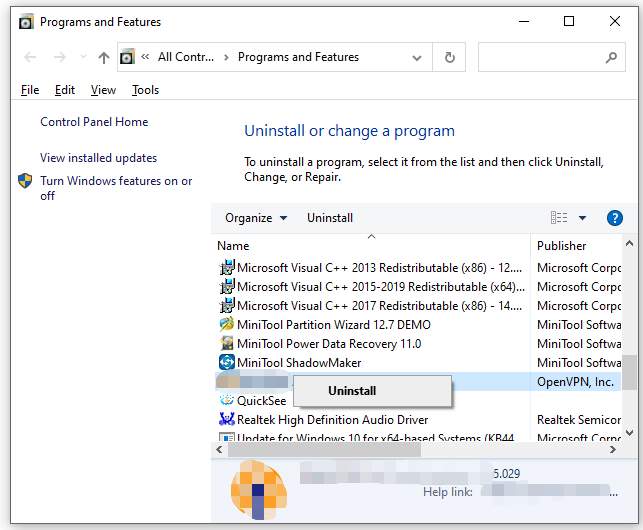Choose Uninstall from the context menu
This screenshot has height=530, width=643.
pos(352,391)
